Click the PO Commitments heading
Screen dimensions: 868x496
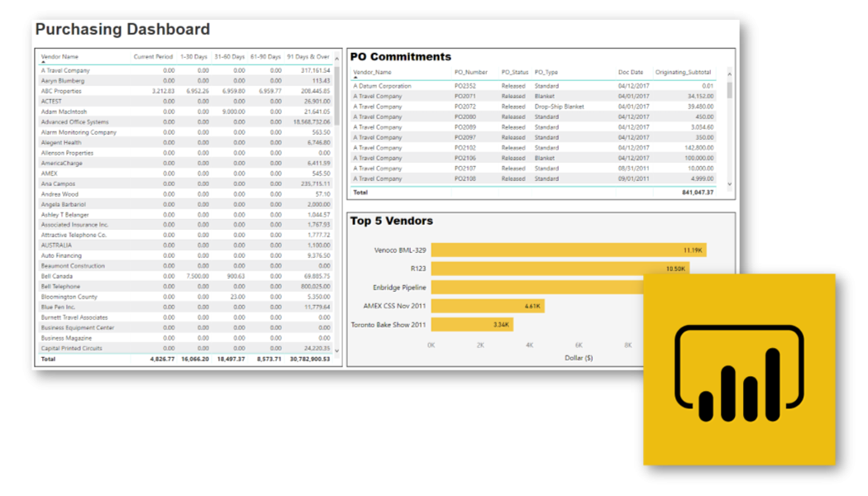pyautogui.click(x=401, y=56)
